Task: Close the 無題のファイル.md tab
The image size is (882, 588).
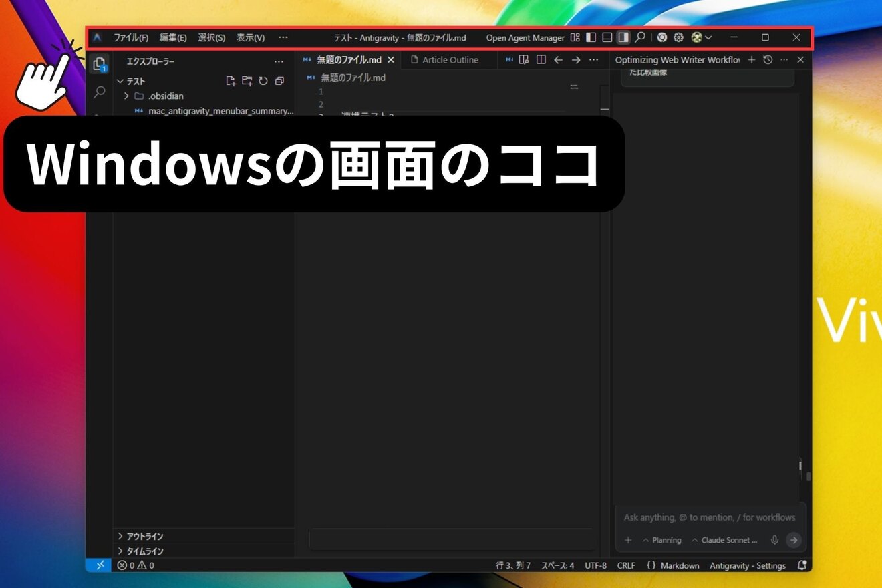Action: 391,60
